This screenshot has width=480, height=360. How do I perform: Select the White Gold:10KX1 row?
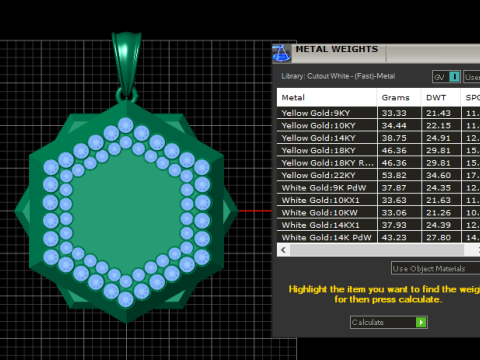click(378, 200)
